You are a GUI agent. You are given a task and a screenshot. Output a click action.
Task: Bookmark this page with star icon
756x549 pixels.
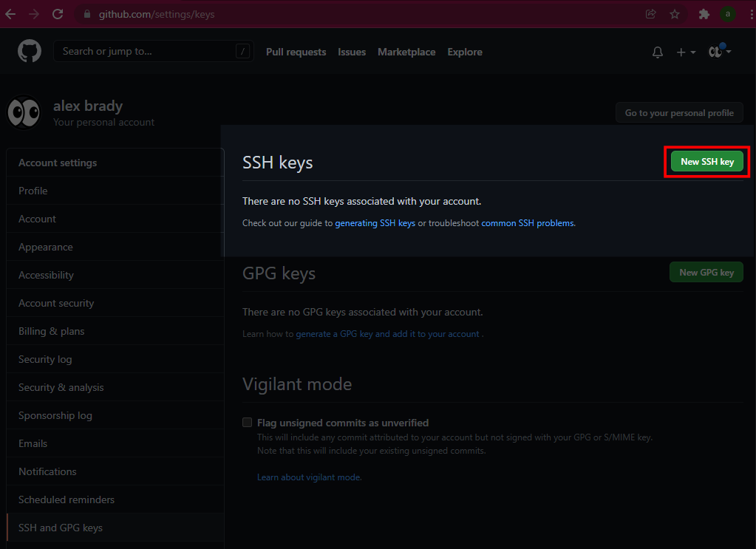675,14
